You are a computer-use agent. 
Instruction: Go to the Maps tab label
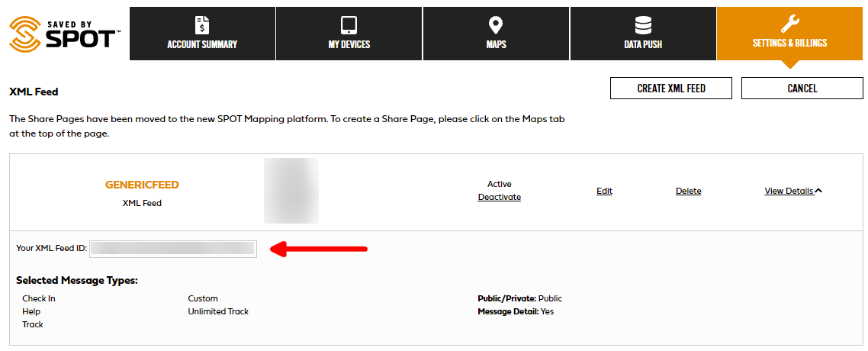[496, 44]
